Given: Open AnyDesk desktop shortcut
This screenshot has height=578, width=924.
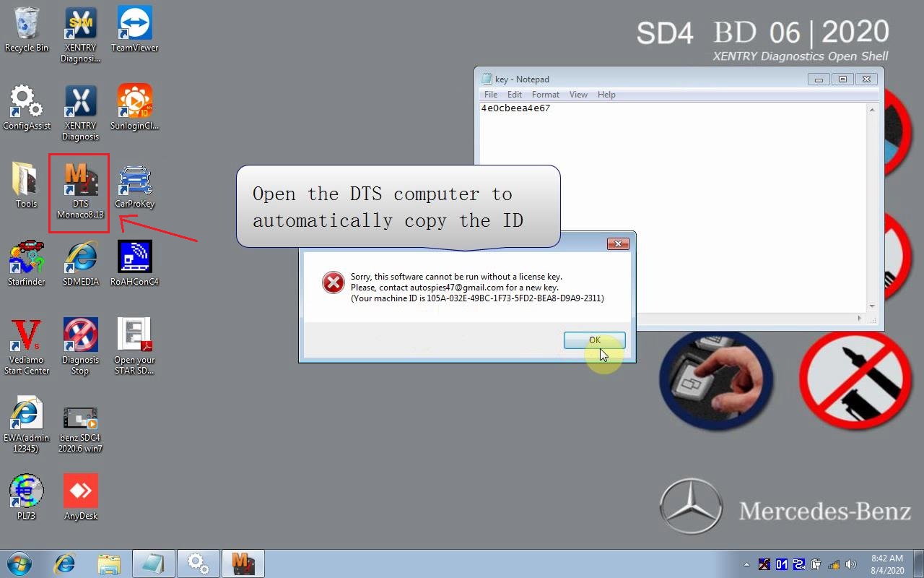Looking at the screenshot, I should pos(80,499).
